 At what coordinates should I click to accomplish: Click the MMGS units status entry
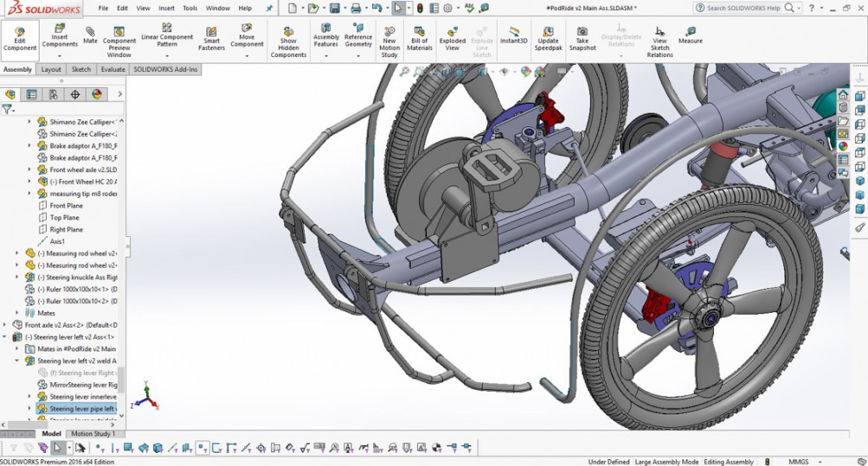point(798,462)
